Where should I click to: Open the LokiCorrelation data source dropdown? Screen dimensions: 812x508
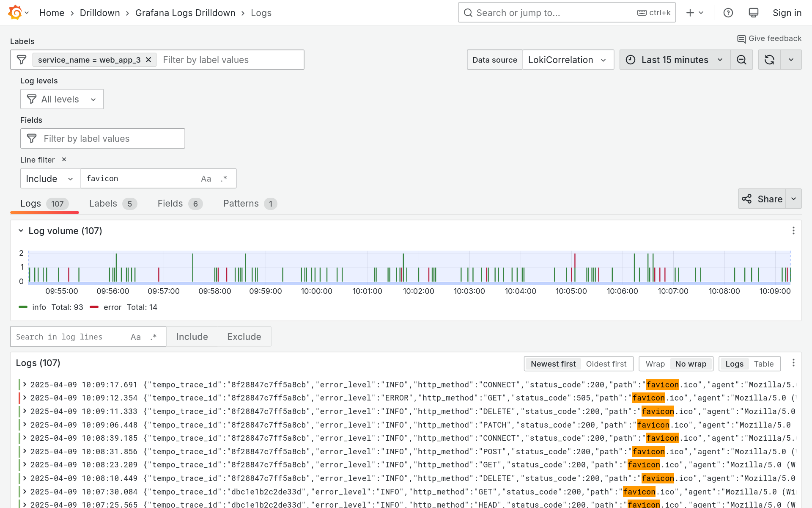(568, 60)
